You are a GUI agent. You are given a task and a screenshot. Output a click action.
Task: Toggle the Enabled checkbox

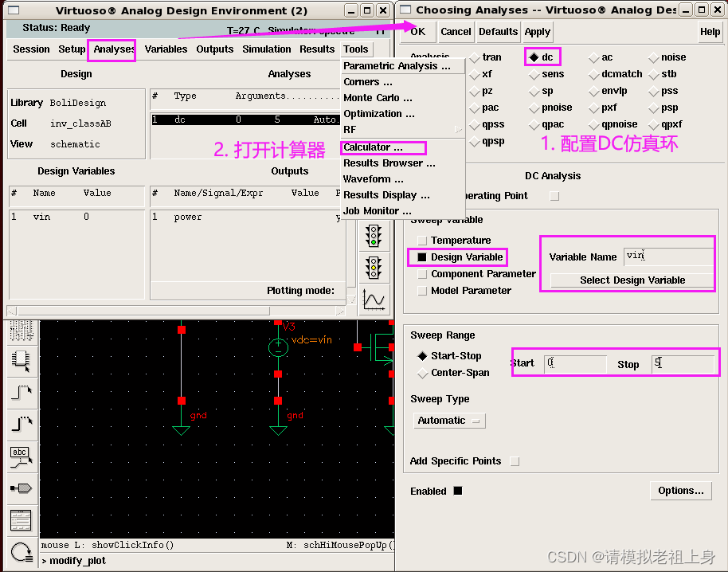[458, 491]
